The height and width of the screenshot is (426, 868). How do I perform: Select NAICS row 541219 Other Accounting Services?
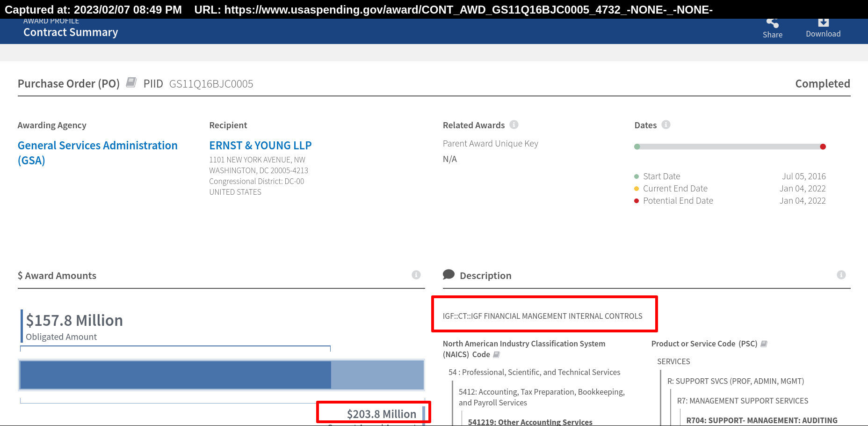point(530,422)
